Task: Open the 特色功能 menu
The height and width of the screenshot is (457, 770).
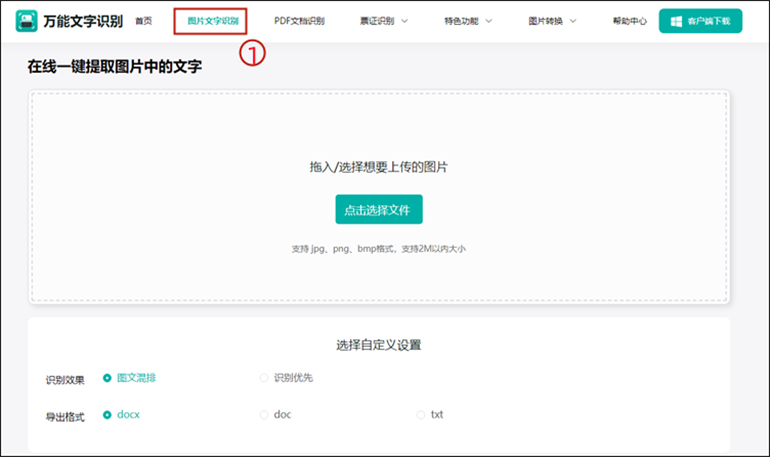Action: [461, 21]
